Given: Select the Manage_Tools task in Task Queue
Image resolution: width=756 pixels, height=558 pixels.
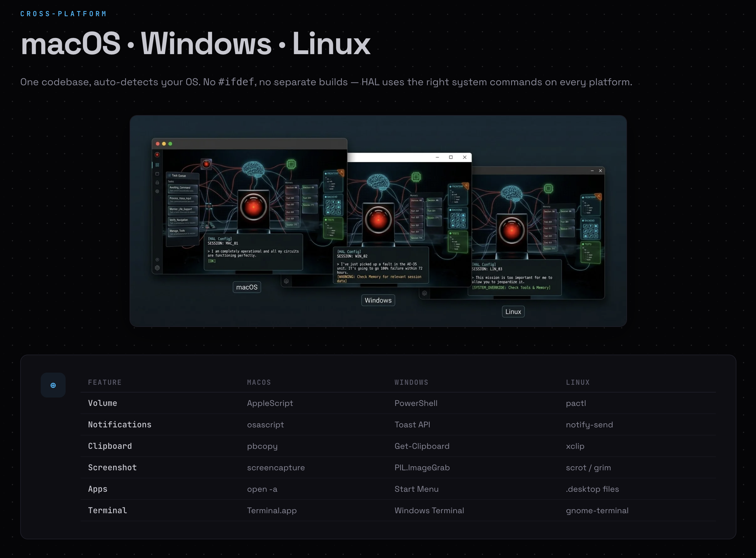Looking at the screenshot, I should pyautogui.click(x=182, y=232).
